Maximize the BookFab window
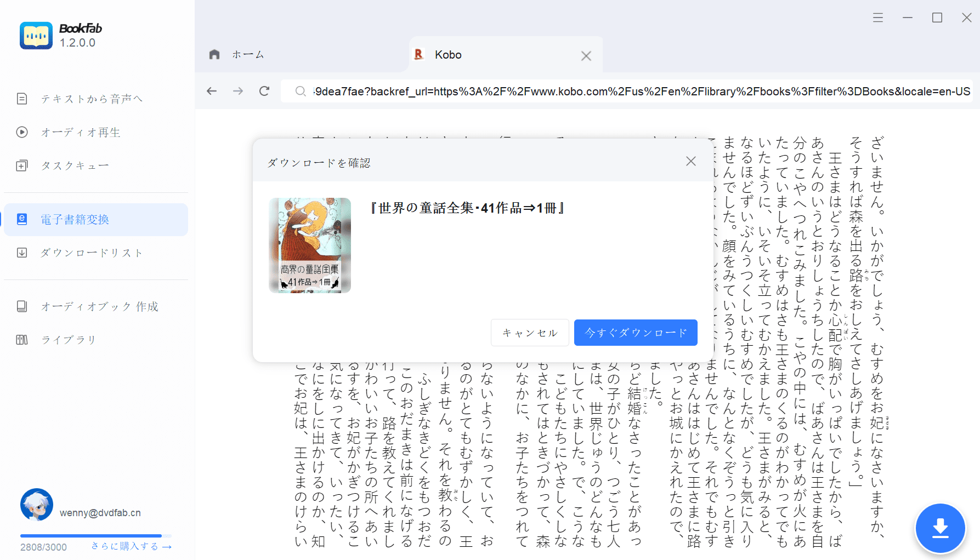Screen dimensions: 980x560 pos(937,18)
